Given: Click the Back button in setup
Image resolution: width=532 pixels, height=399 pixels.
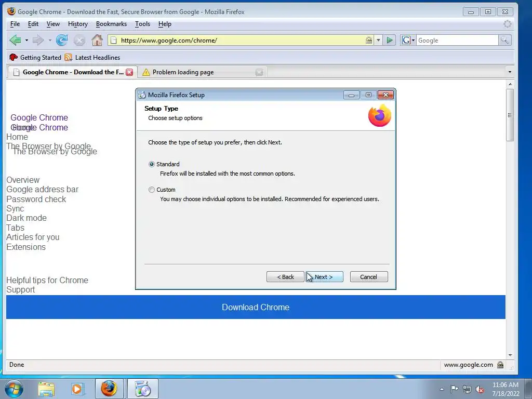Looking at the screenshot, I should (x=285, y=277).
